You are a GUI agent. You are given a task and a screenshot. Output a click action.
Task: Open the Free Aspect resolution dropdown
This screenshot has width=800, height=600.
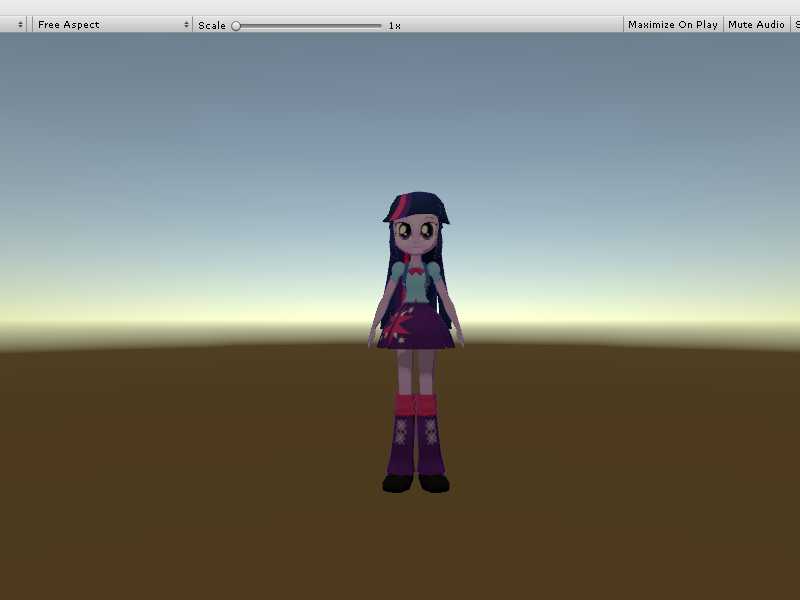[x=112, y=24]
